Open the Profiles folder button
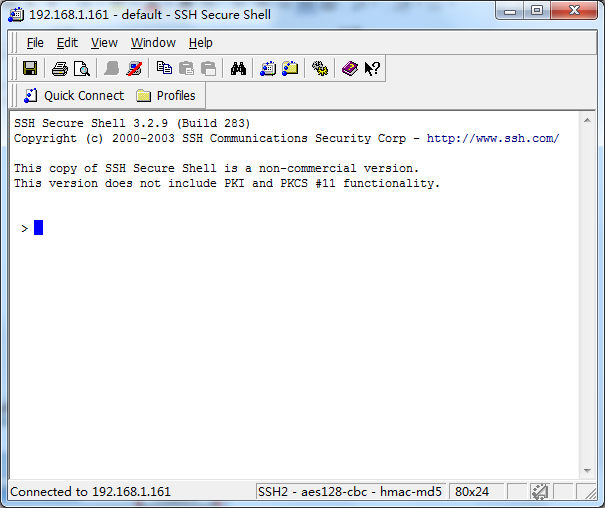605x508 pixels. (x=166, y=96)
